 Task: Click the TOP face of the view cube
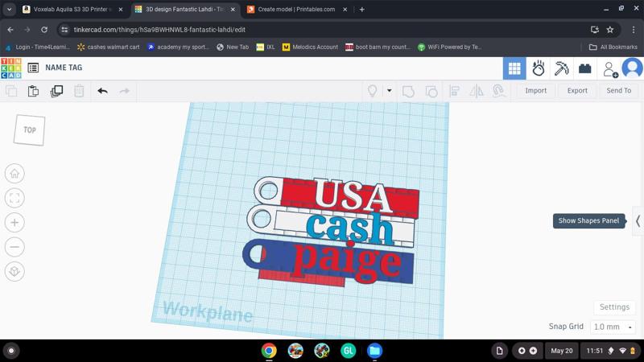(x=29, y=130)
